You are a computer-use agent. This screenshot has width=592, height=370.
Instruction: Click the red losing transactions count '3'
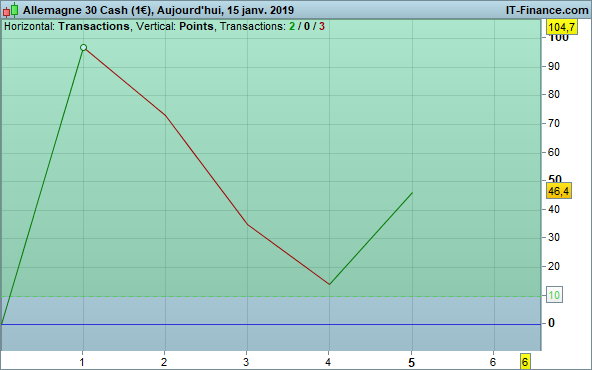tap(321, 26)
